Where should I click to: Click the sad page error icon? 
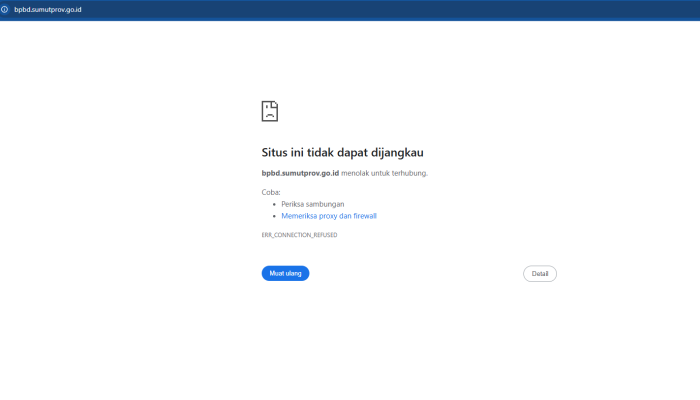pyautogui.click(x=270, y=111)
